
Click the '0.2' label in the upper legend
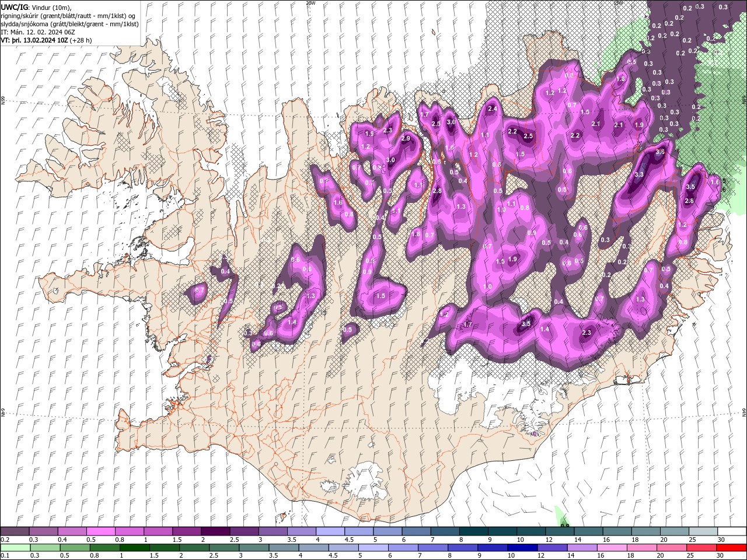(x=5, y=540)
